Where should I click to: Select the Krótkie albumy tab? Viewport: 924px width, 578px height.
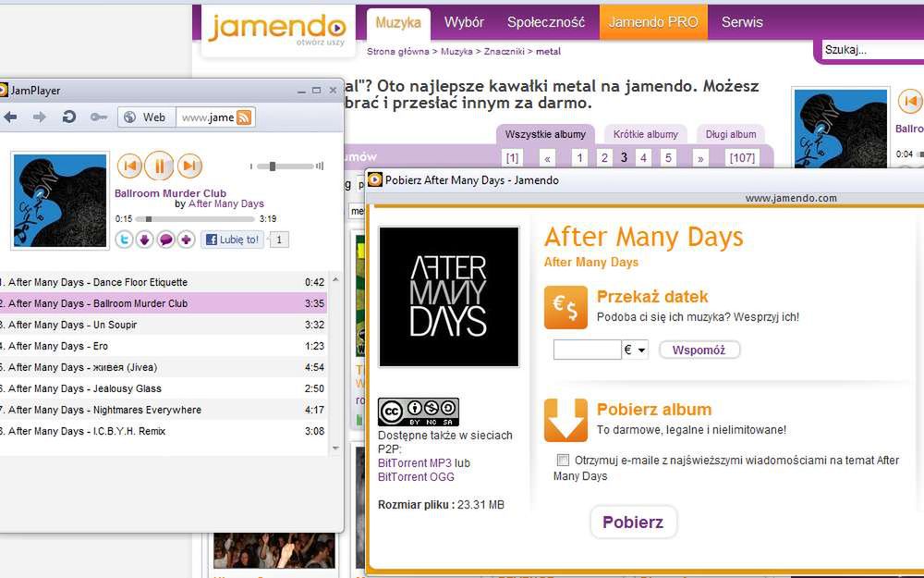[x=646, y=134]
